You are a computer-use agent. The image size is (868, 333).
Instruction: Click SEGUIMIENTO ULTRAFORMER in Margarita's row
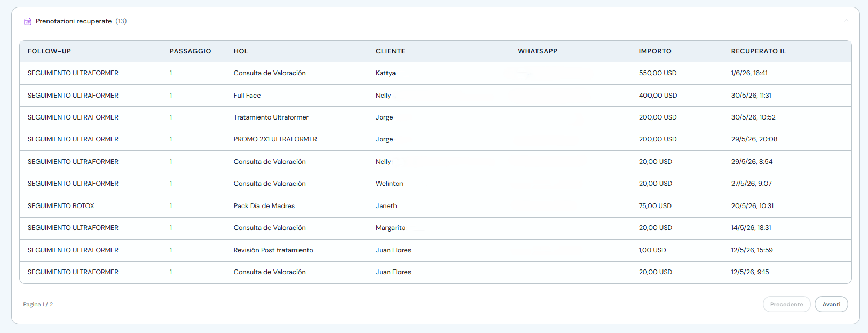(73, 228)
